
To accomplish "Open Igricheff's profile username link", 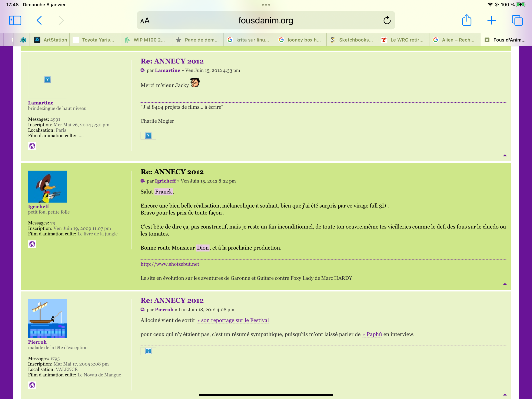I will coord(39,207).
